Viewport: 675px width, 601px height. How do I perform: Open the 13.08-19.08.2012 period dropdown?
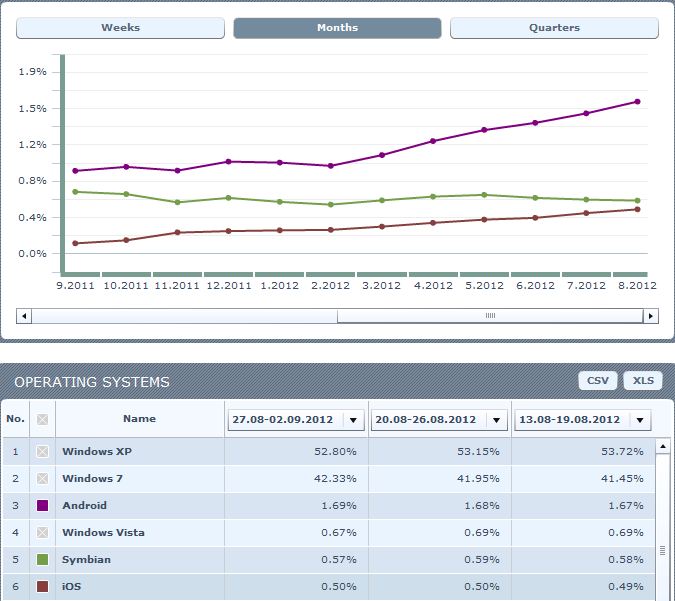point(638,420)
